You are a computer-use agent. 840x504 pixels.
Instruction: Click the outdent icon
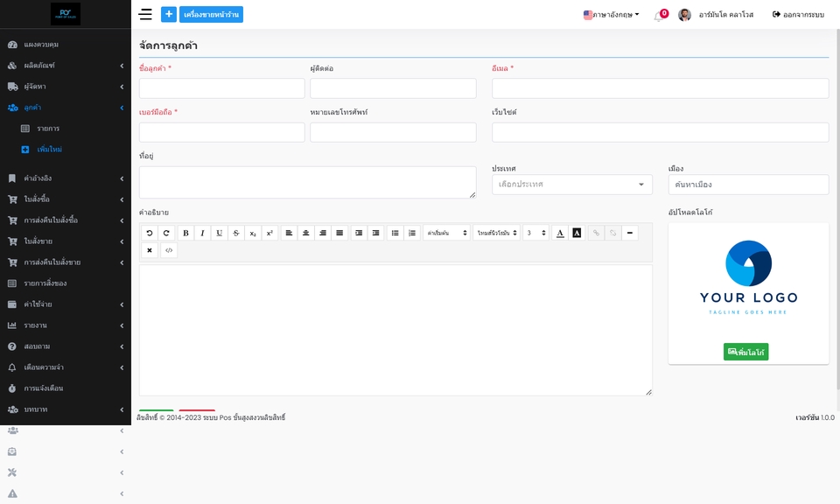click(x=375, y=233)
